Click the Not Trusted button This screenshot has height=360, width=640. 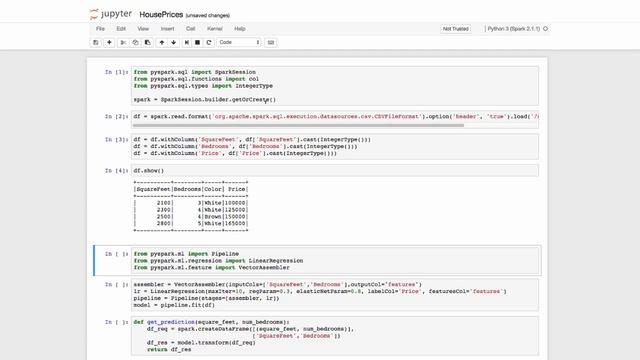(x=456, y=29)
